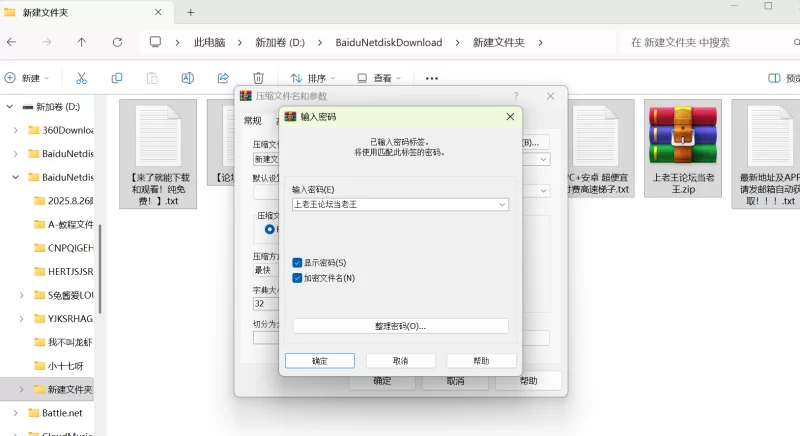Close the 压缩文件名和参数 dialog

(x=550, y=96)
